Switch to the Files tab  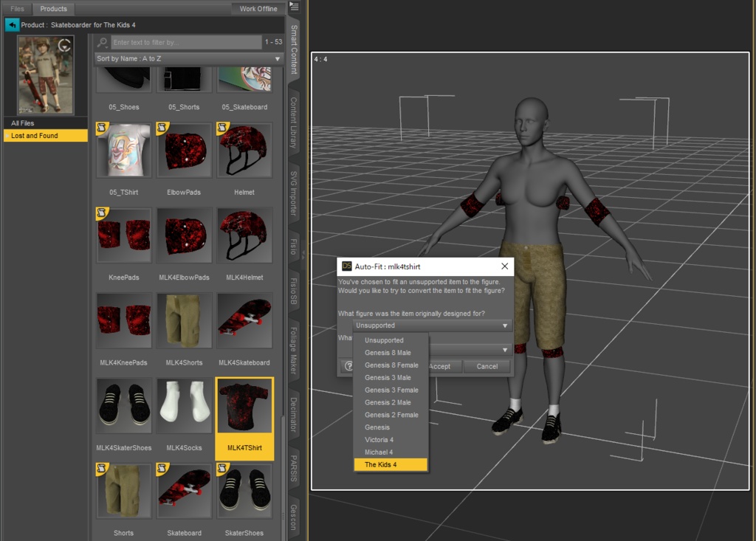coord(17,9)
